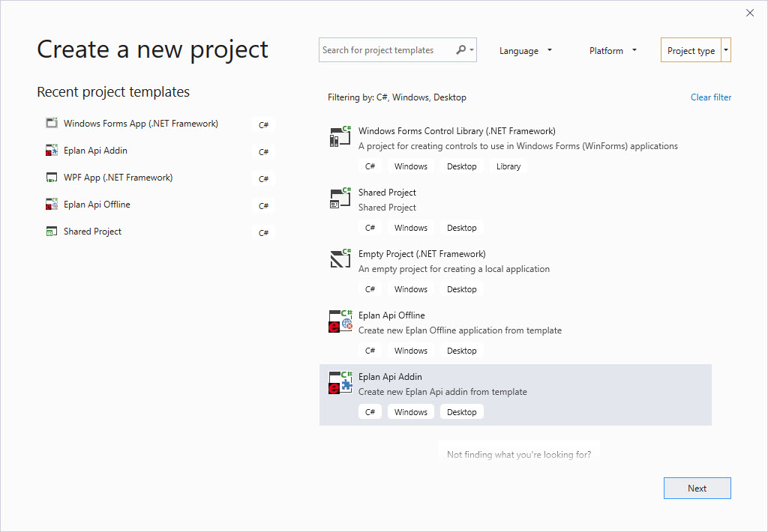Click the Next button
This screenshot has height=532, width=768.
coord(697,488)
